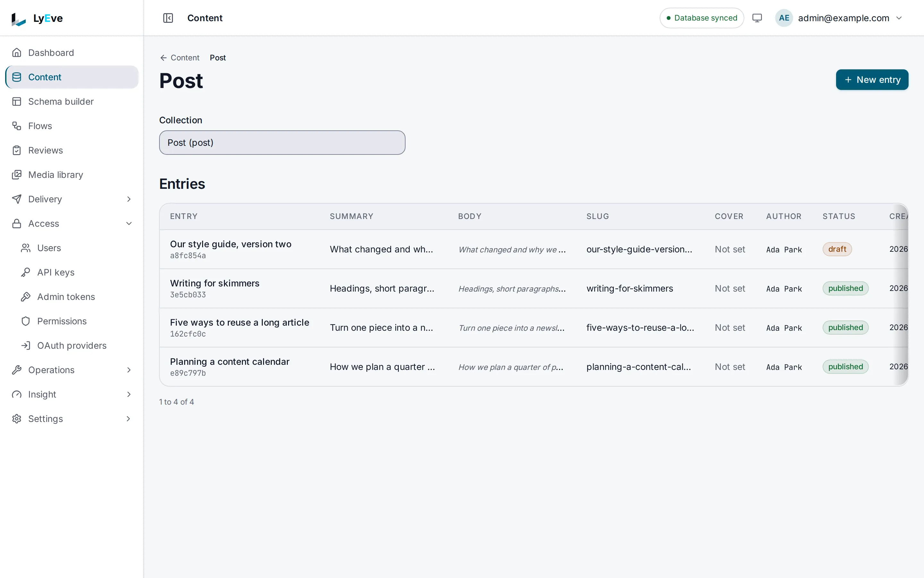This screenshot has height=578, width=924.
Task: Open Media library in the sidebar
Action: pos(72,175)
